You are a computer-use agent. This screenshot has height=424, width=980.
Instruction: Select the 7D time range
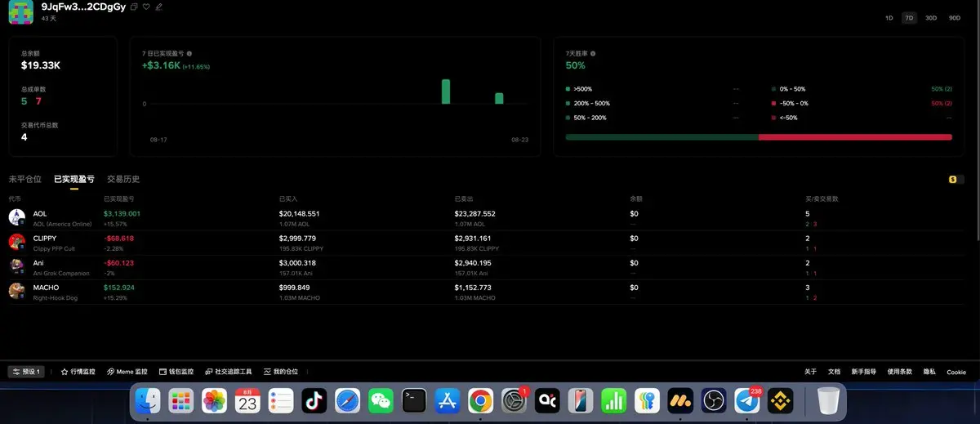point(909,17)
